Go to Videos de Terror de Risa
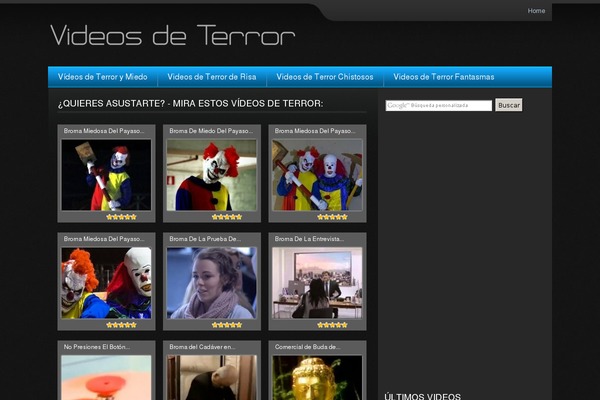The width and height of the screenshot is (600, 400). click(212, 77)
